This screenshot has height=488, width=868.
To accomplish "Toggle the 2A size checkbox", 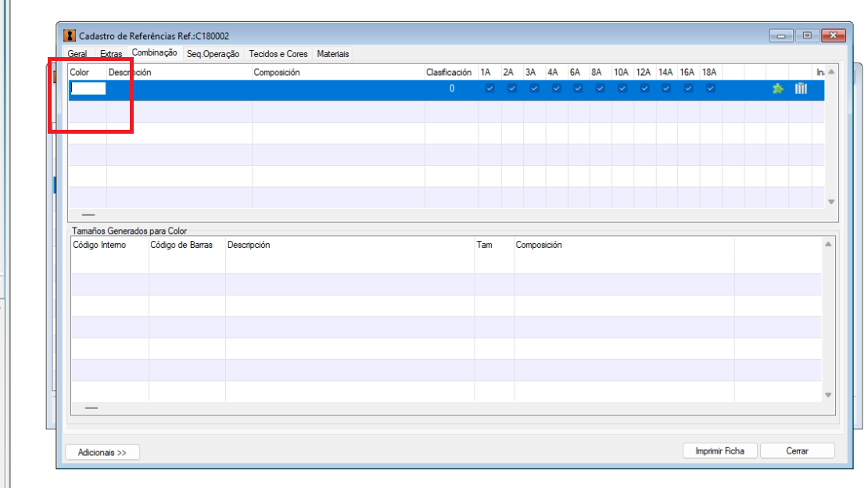I will point(512,88).
